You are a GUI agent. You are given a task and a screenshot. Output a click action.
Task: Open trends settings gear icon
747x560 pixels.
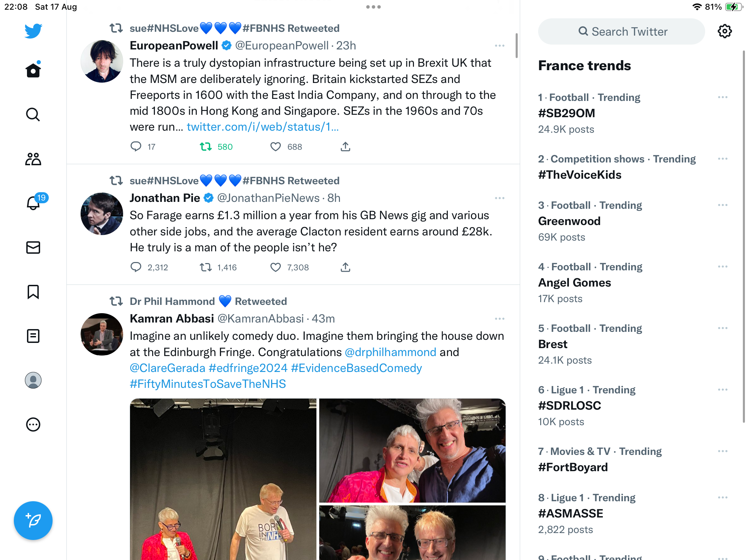click(725, 31)
